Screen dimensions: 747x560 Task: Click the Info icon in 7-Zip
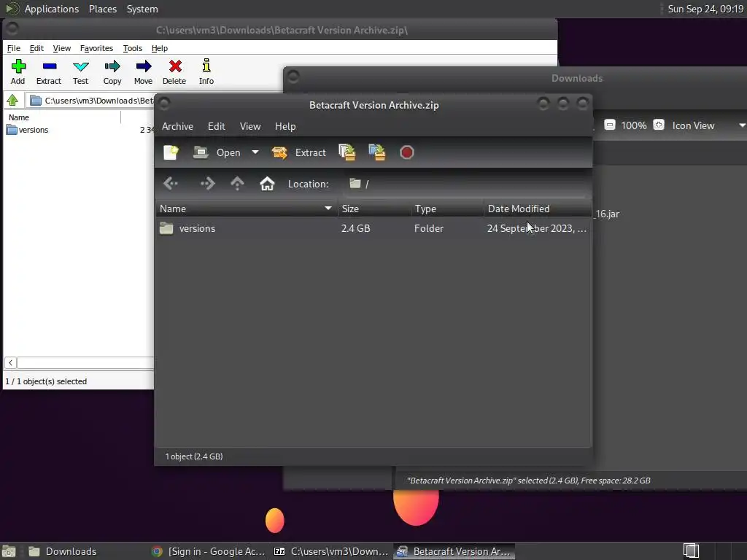206,72
